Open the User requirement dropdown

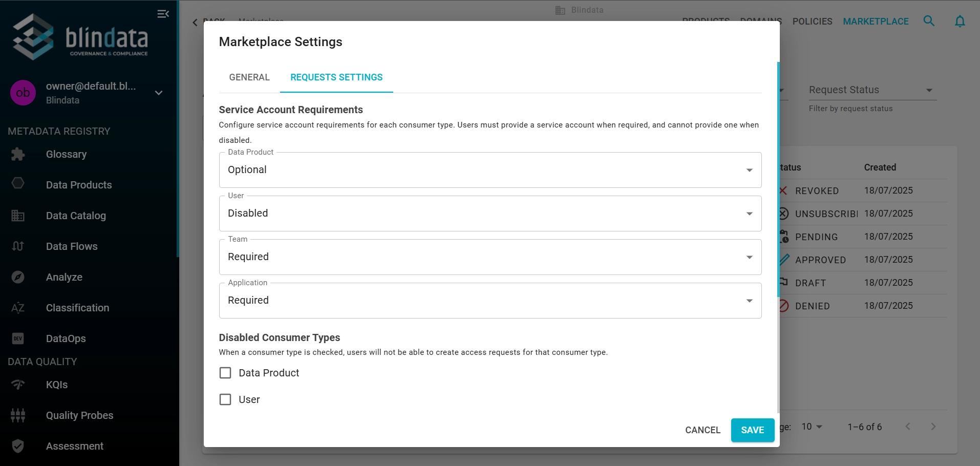pyautogui.click(x=490, y=214)
